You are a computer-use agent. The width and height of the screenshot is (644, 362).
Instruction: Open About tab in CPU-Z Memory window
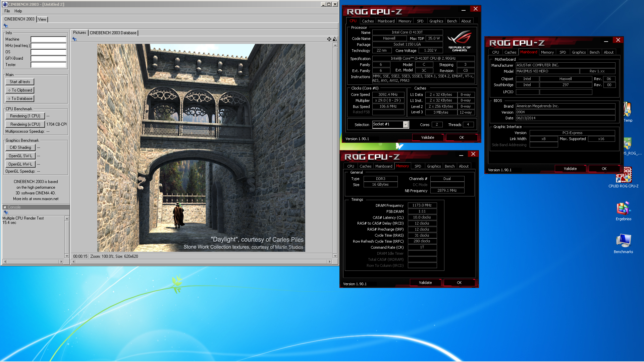click(x=464, y=166)
